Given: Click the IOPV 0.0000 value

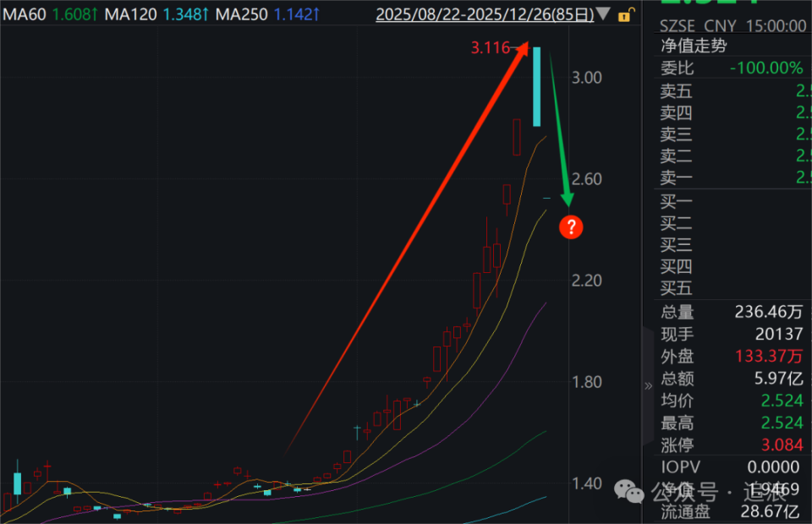Looking at the screenshot, I should [x=773, y=467].
